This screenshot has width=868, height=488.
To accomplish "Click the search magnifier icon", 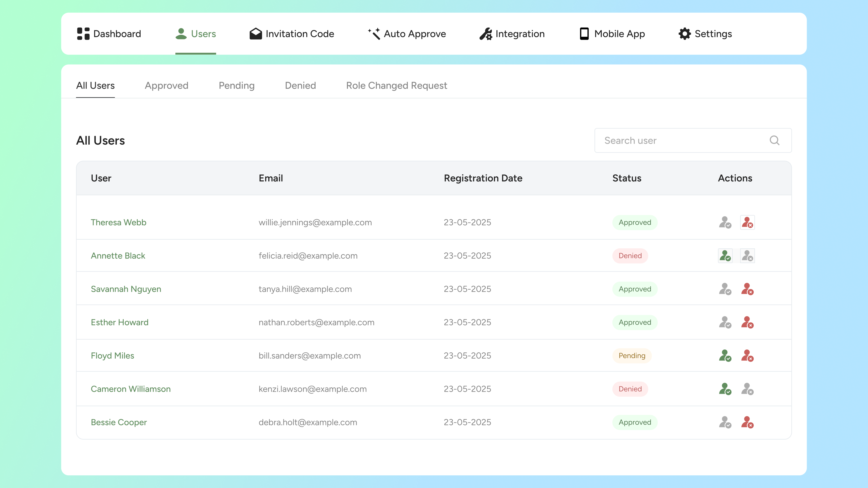I will pos(774,141).
